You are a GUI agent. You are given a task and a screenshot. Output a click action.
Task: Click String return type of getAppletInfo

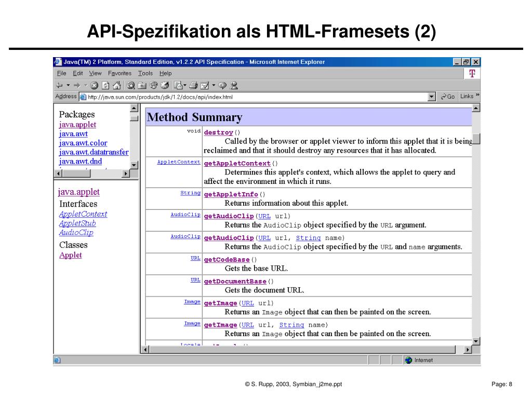[x=190, y=193]
